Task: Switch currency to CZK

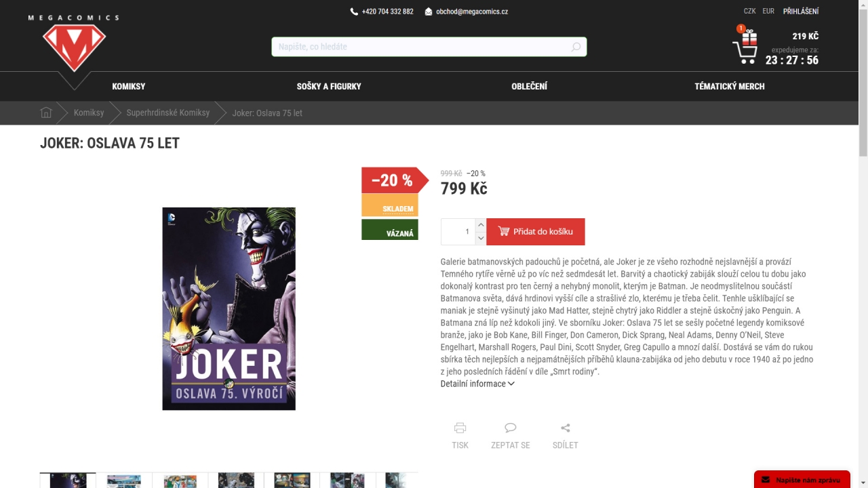Action: click(750, 12)
